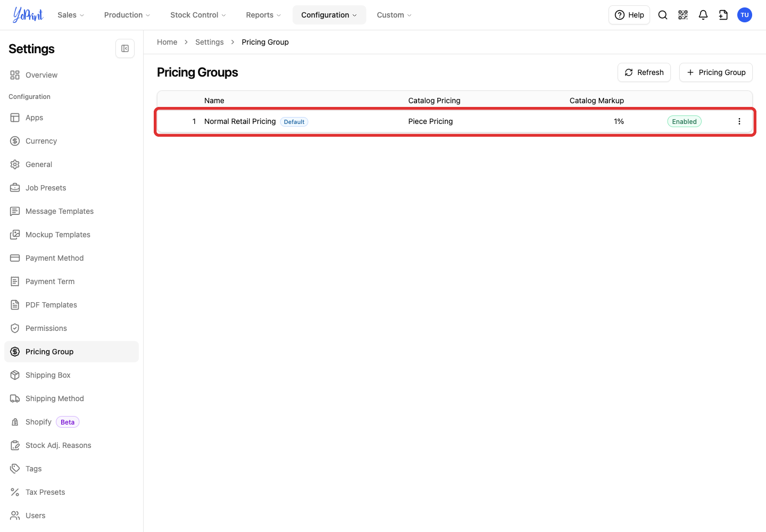The height and width of the screenshot is (532, 766).
Task: Open the Configuration dropdown
Action: click(329, 15)
